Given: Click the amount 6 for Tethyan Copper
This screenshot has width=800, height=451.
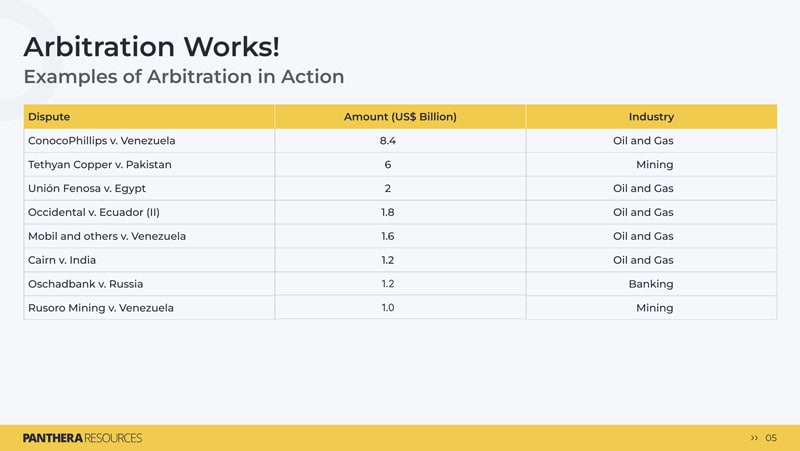Looking at the screenshot, I should coord(388,164).
